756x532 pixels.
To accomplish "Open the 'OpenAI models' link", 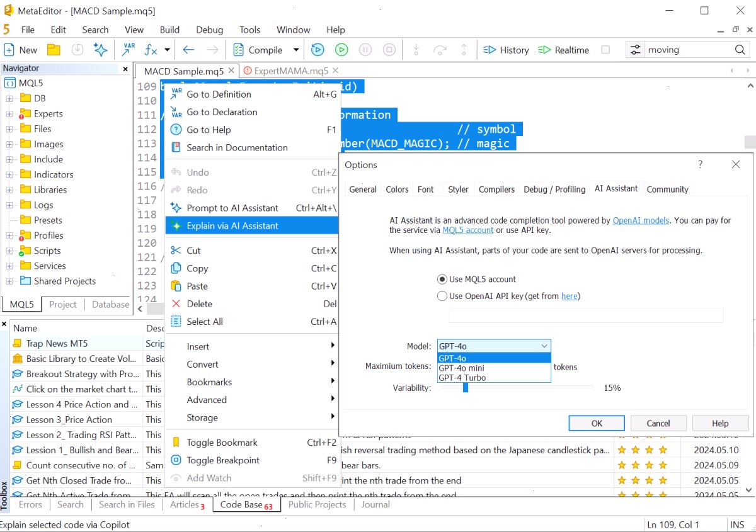I will tap(641, 220).
